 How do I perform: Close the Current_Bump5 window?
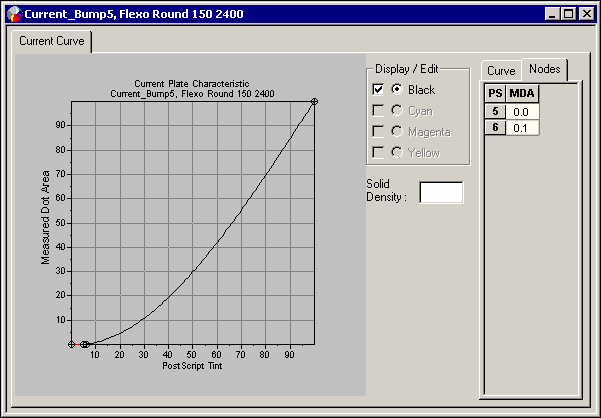(587, 14)
